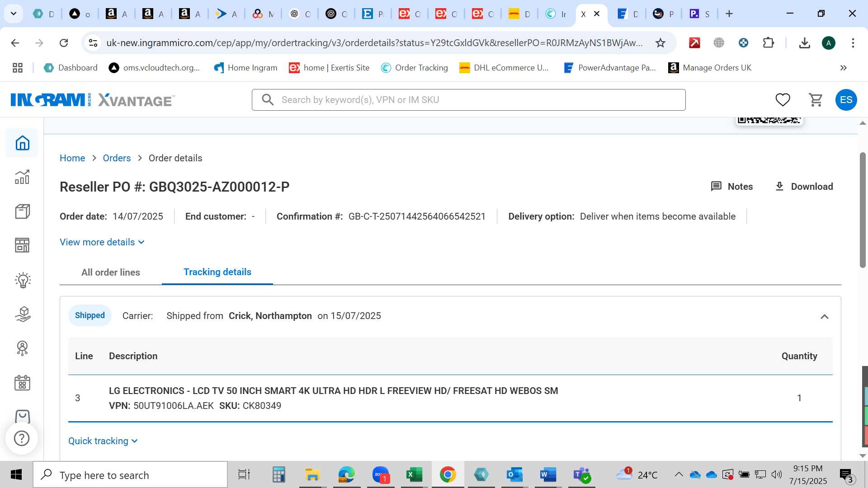Image resolution: width=868 pixels, height=488 pixels.
Task: Open the weather widget showing 24°C
Action: [637, 475]
